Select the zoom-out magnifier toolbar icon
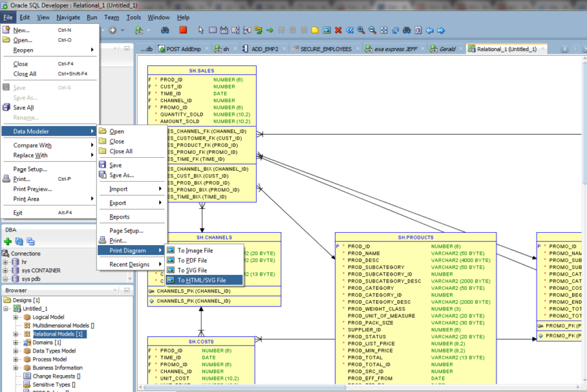The width and height of the screenshot is (587, 392). (x=372, y=30)
